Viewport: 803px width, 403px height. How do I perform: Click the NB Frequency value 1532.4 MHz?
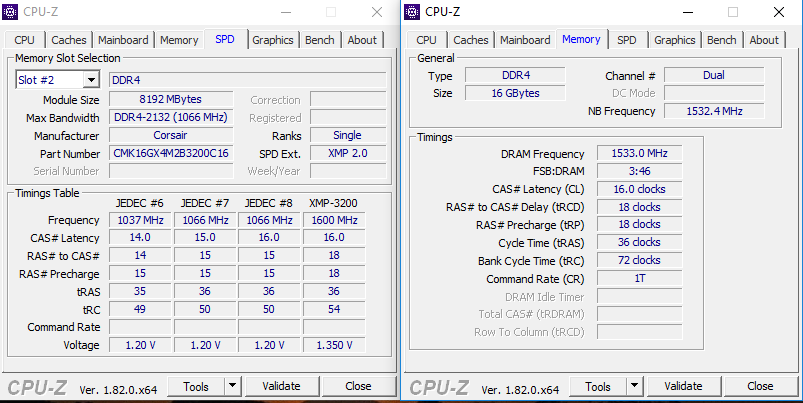714,111
